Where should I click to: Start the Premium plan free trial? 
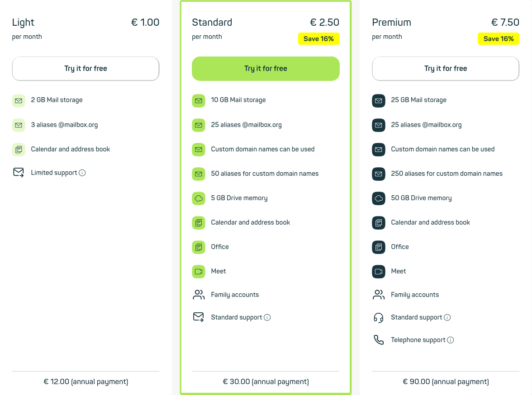(446, 69)
